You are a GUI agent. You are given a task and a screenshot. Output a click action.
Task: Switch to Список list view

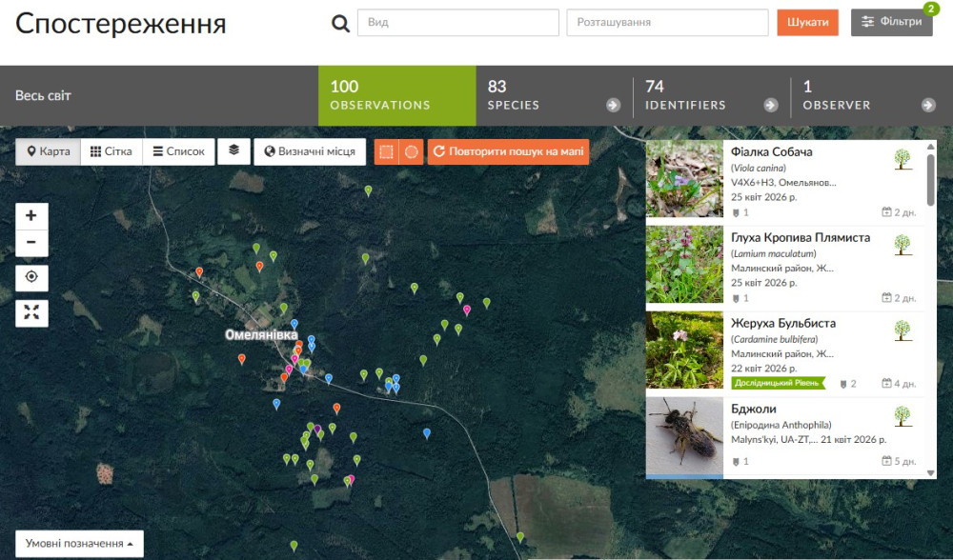tap(178, 151)
